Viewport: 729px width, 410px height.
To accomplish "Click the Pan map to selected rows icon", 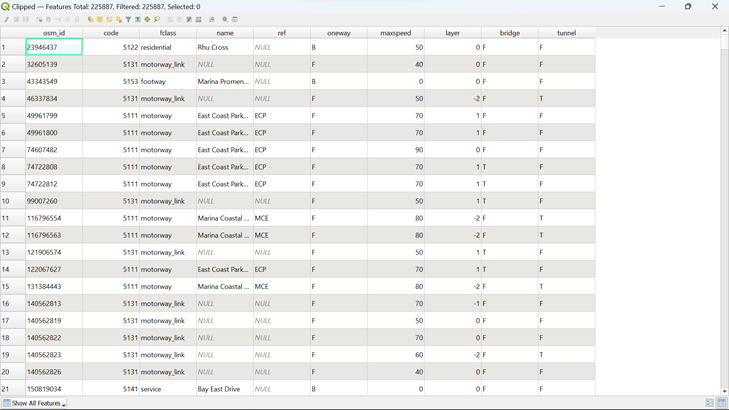I will point(147,19).
